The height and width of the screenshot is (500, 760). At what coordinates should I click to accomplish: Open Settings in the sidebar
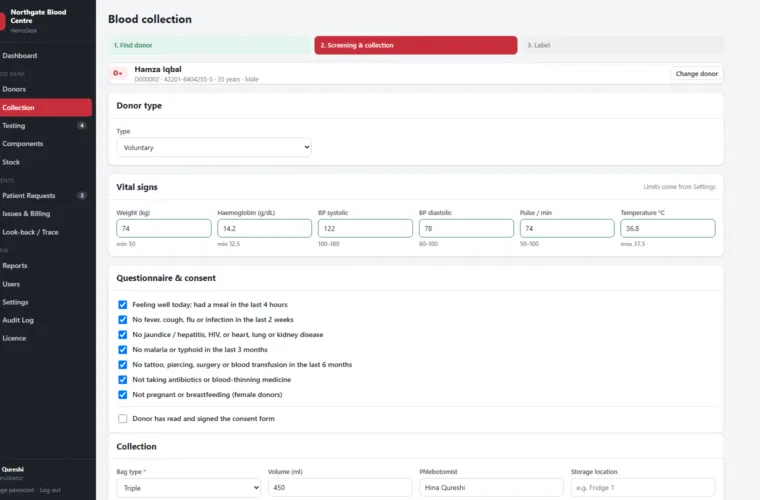[46, 302]
